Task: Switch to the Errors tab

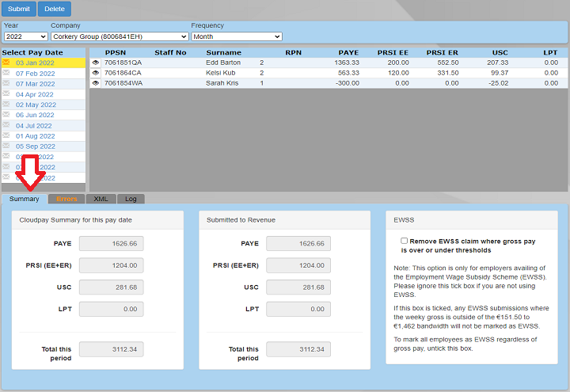Action: [x=66, y=199]
